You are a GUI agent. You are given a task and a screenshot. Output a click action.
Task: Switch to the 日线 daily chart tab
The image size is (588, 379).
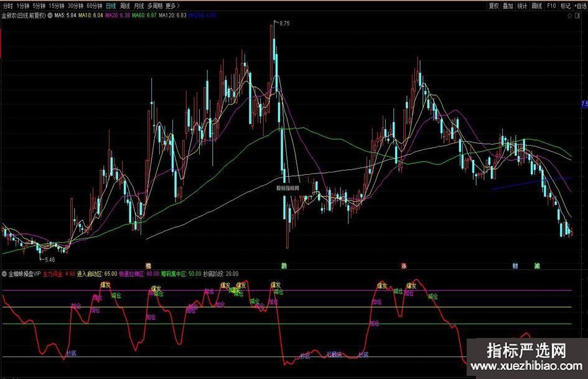point(111,6)
